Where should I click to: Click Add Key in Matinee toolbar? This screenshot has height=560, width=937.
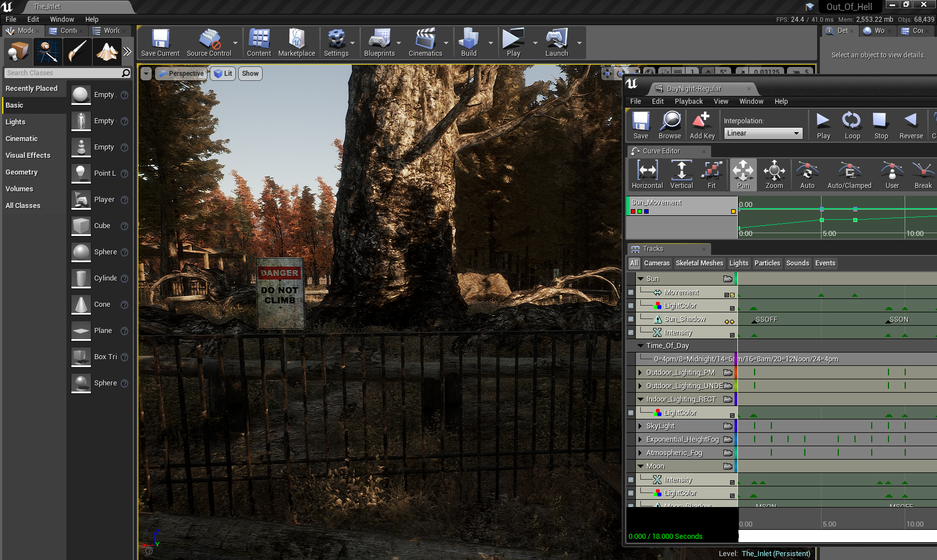coord(702,125)
